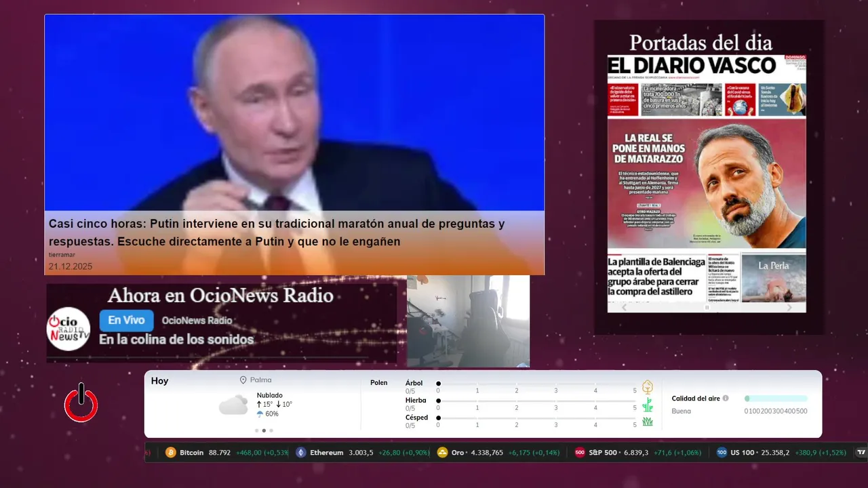Click the Ethereum price 3.003,5

(361, 452)
